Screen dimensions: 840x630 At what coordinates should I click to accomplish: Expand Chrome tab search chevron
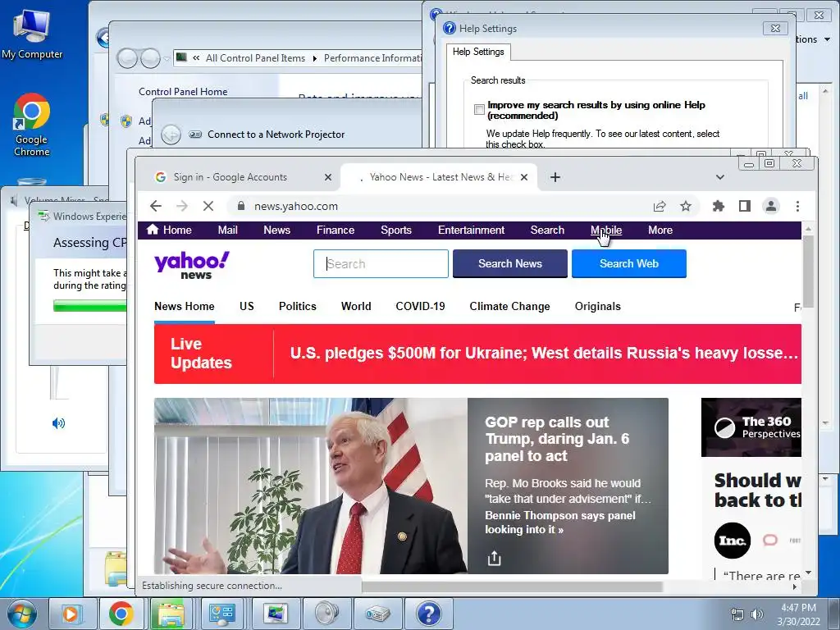click(x=720, y=177)
